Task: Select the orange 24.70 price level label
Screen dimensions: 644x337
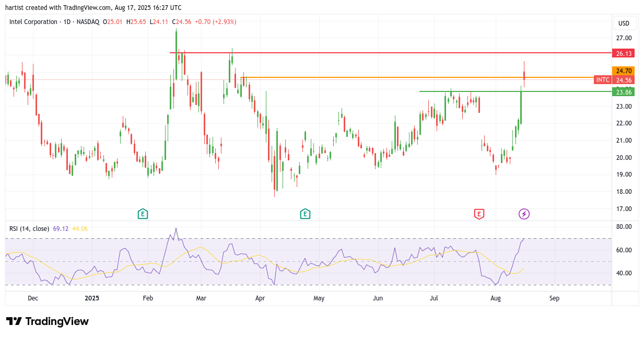Action: coord(624,71)
